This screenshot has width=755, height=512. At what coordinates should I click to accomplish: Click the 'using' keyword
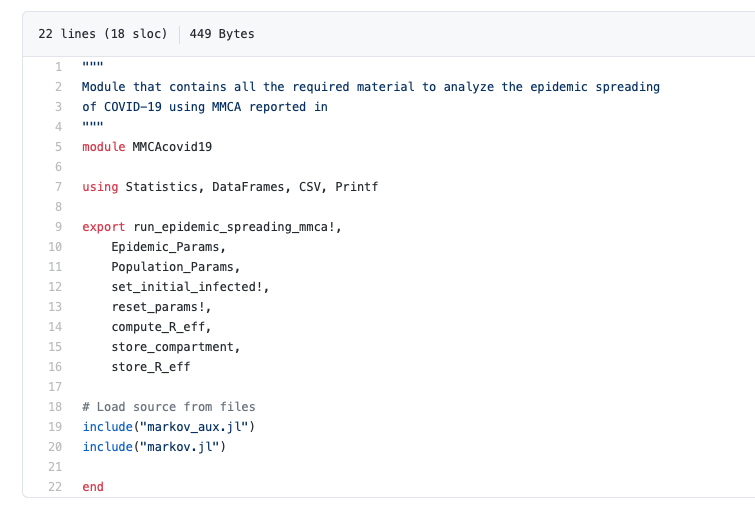click(x=100, y=186)
